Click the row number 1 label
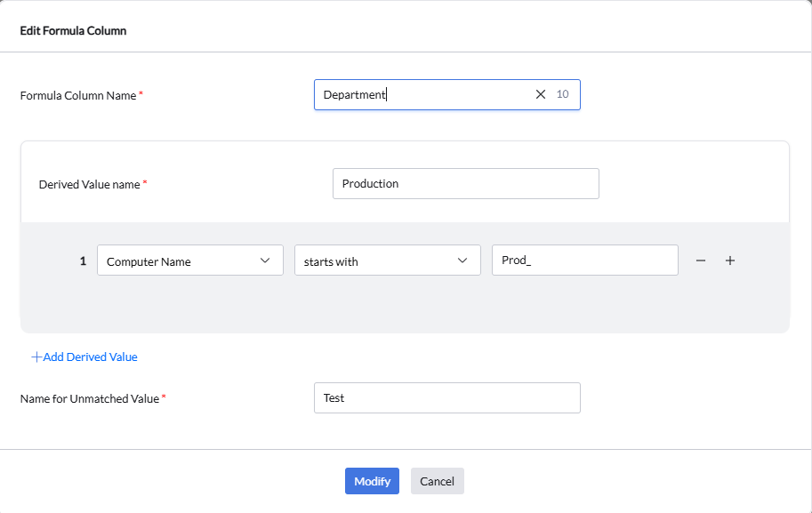 pos(83,260)
